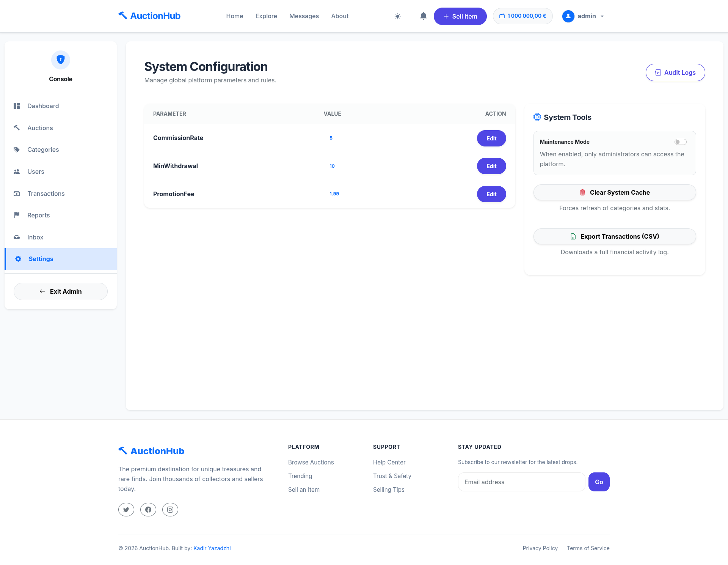Click the System Tools chip icon
This screenshot has width=728, height=565.
coord(537,117)
